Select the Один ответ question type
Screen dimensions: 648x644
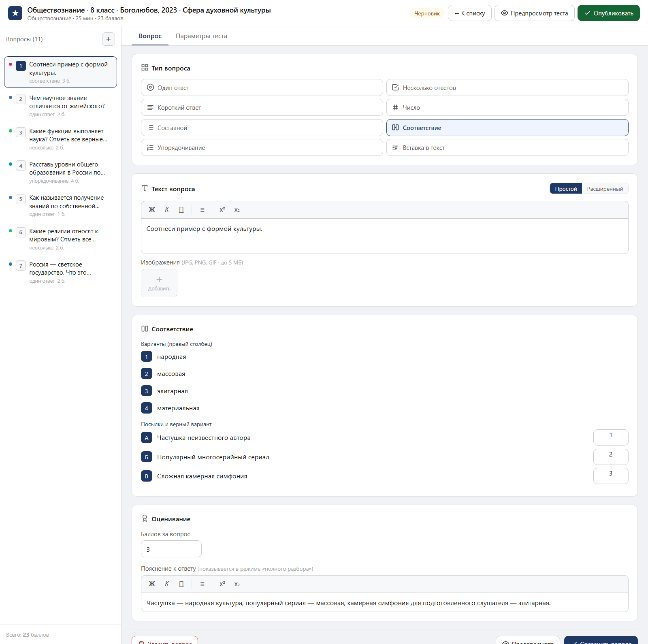pyautogui.click(x=262, y=87)
